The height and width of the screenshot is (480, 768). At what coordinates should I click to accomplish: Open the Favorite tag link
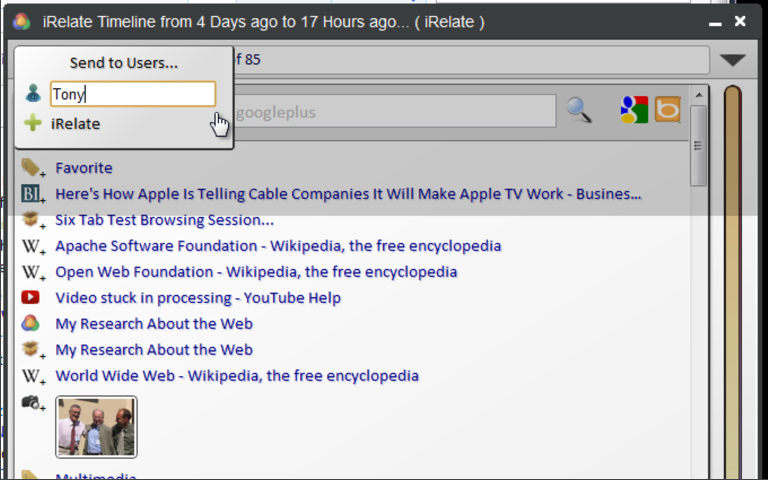[84, 168]
